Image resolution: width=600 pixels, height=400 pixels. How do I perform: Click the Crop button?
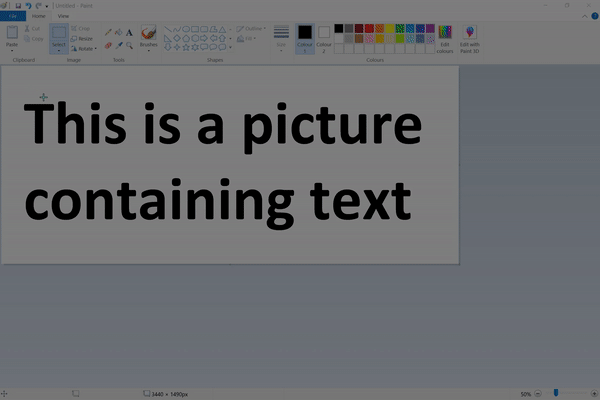coord(80,29)
